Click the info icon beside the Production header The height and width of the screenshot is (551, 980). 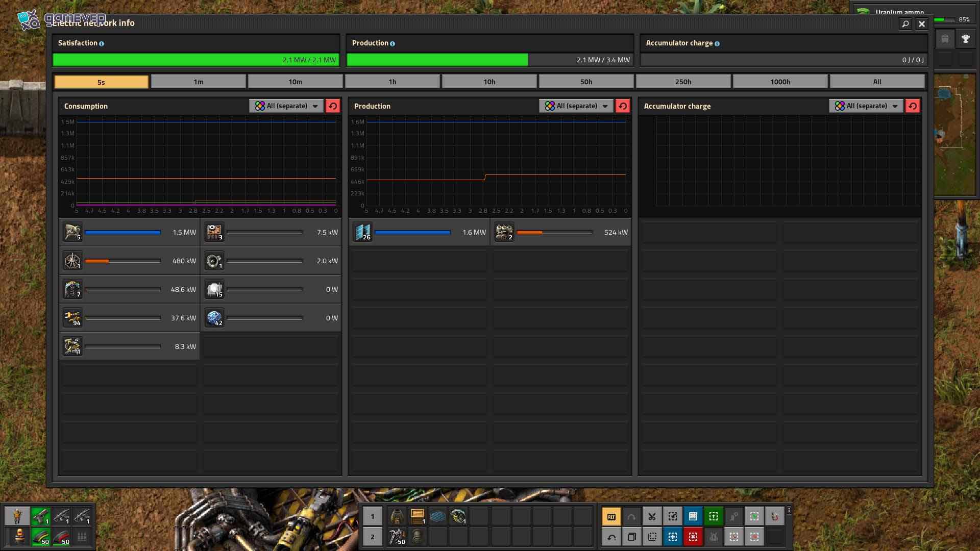[393, 44]
